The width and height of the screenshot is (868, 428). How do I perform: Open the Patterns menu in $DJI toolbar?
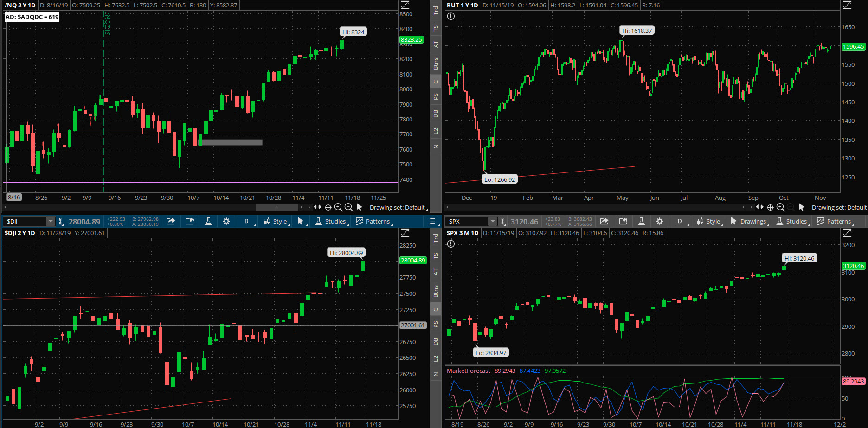pyautogui.click(x=374, y=221)
